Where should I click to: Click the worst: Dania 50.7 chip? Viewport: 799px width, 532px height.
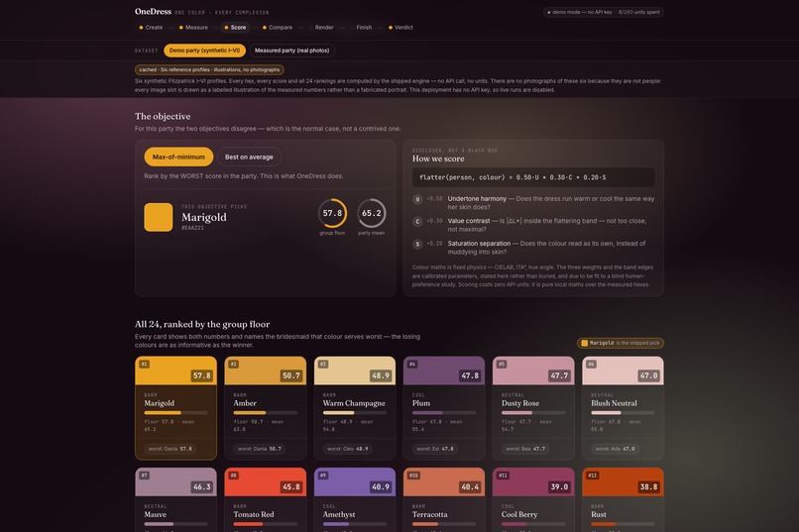click(260, 449)
